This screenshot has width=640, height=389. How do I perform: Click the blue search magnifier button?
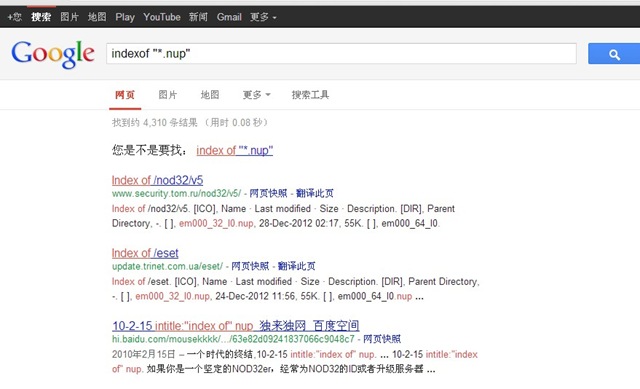click(614, 54)
